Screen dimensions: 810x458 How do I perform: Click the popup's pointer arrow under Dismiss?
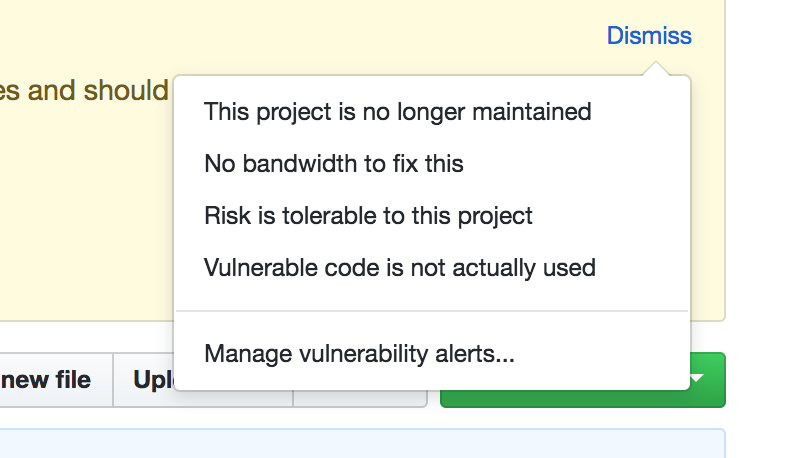point(656,69)
